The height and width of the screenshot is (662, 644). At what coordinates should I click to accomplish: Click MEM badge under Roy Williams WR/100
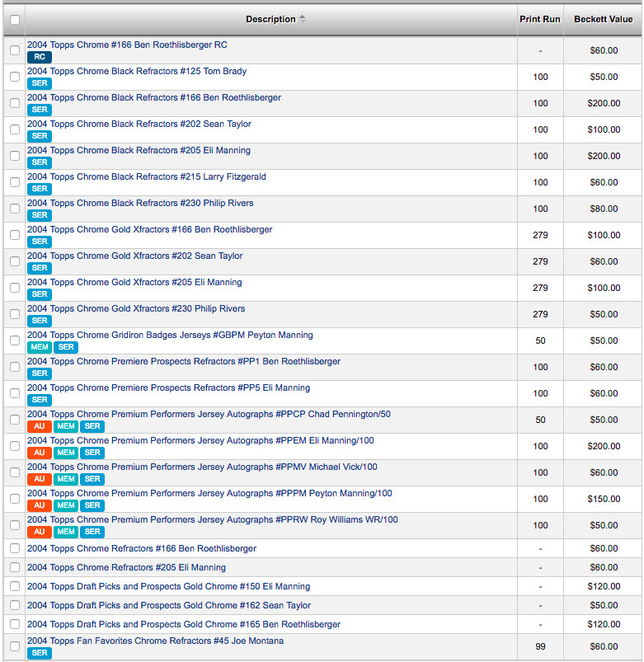coord(66,532)
